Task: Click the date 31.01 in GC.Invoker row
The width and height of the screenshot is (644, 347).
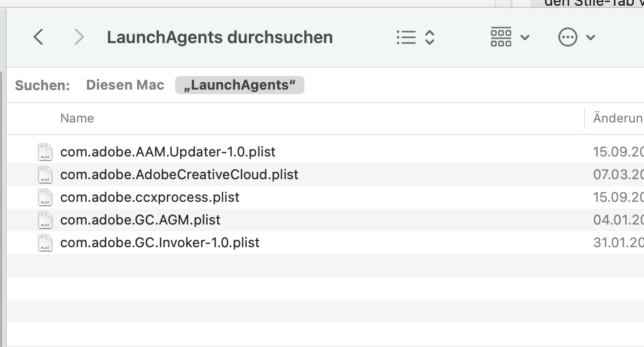Action: click(618, 242)
